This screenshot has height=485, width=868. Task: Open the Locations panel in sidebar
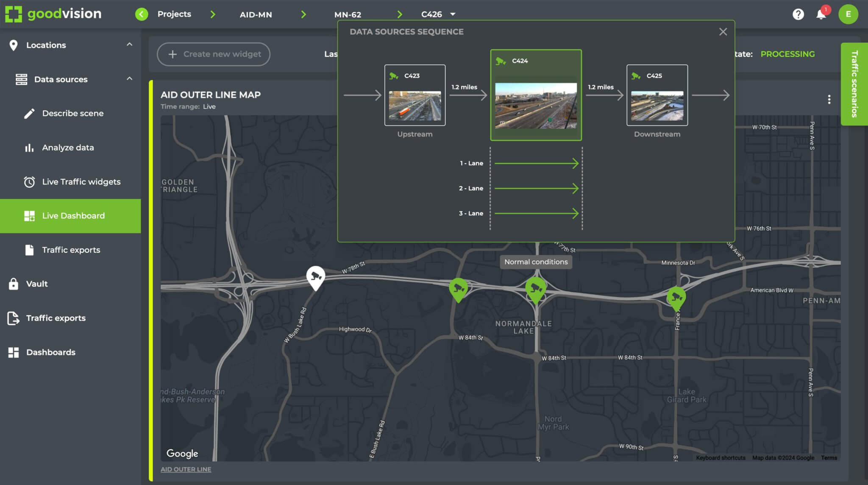46,45
